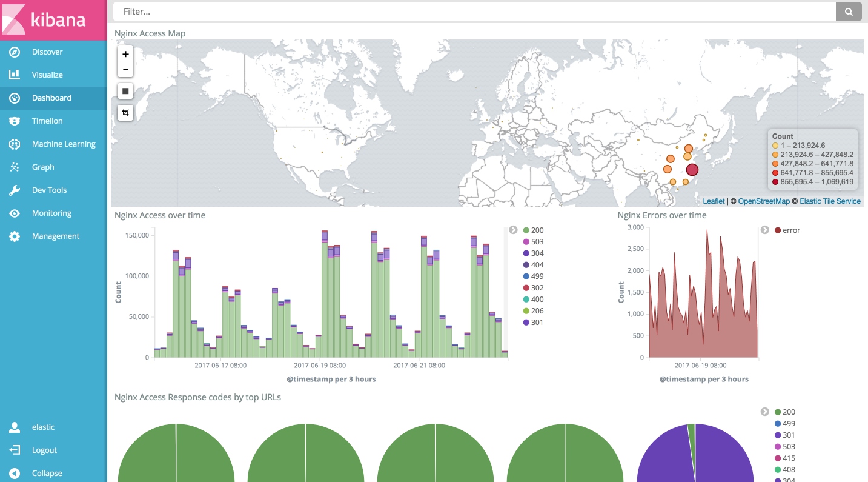Screen dimensions: 868x482
Task: Click the Nginx Errors over time title
Action: [662, 215]
